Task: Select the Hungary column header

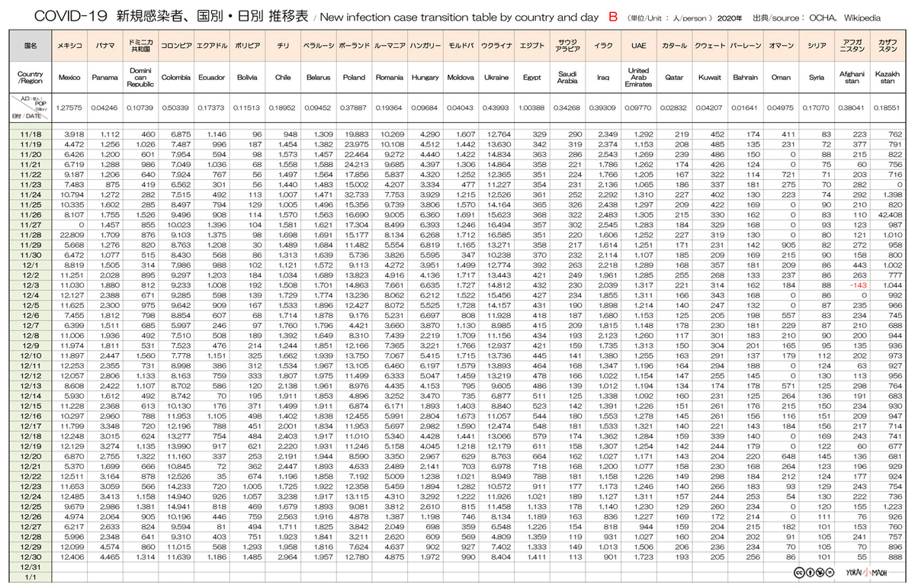Action: [x=425, y=76]
